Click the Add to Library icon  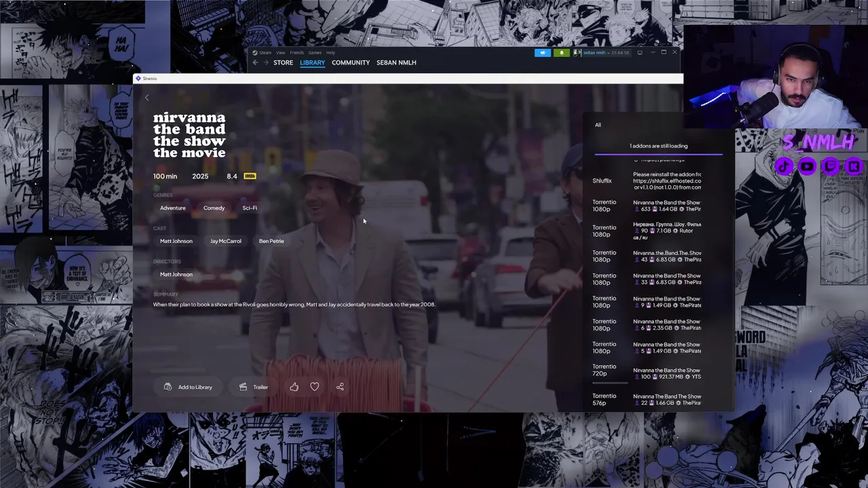pos(167,387)
